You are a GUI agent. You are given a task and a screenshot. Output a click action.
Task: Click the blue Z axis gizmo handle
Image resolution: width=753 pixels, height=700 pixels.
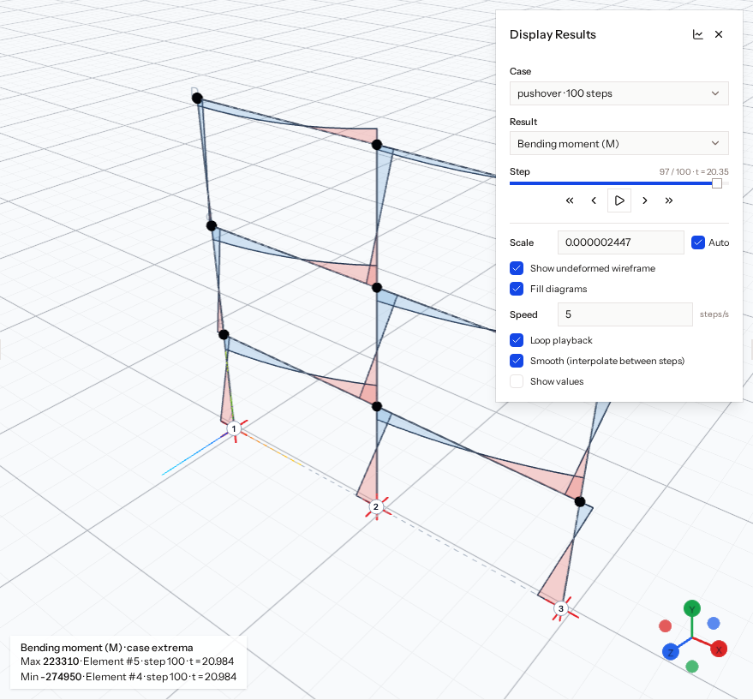tap(671, 652)
